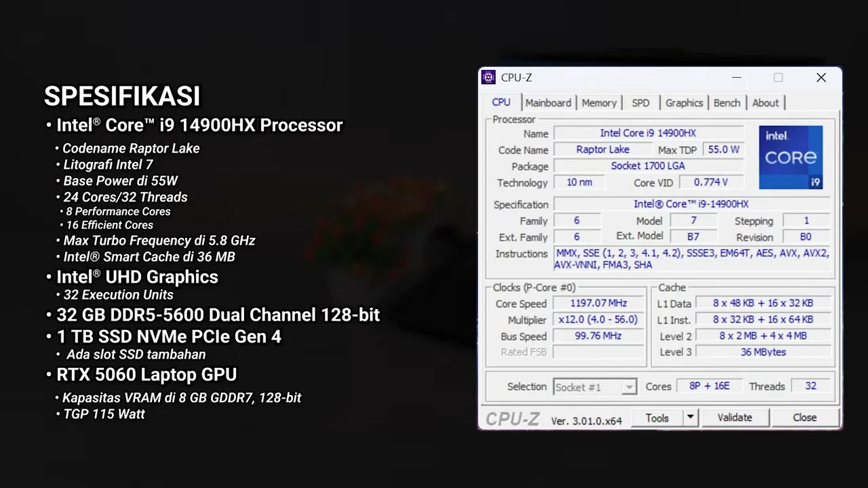868x488 pixels.
Task: Select the SPD tab
Action: click(x=640, y=103)
